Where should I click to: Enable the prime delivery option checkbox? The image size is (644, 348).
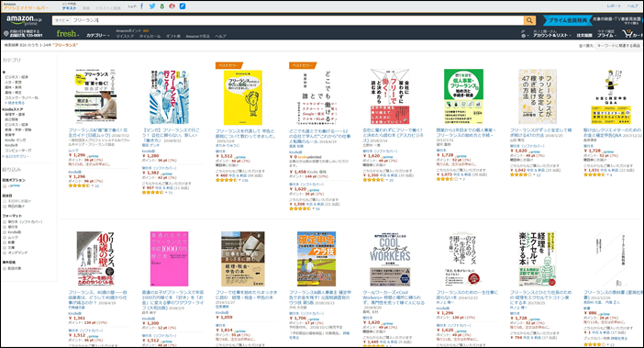pyautogui.click(x=5, y=186)
